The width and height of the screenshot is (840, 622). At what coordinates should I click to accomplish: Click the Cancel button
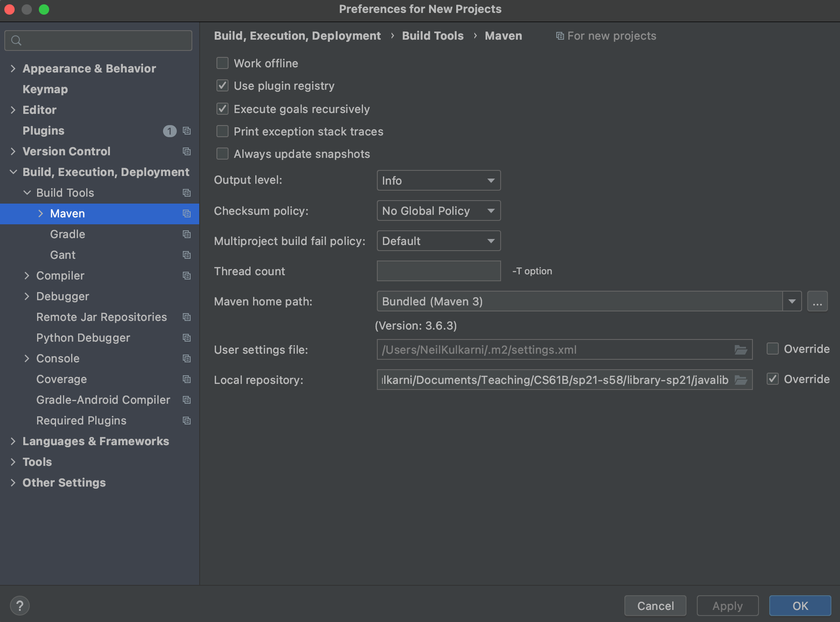(655, 606)
